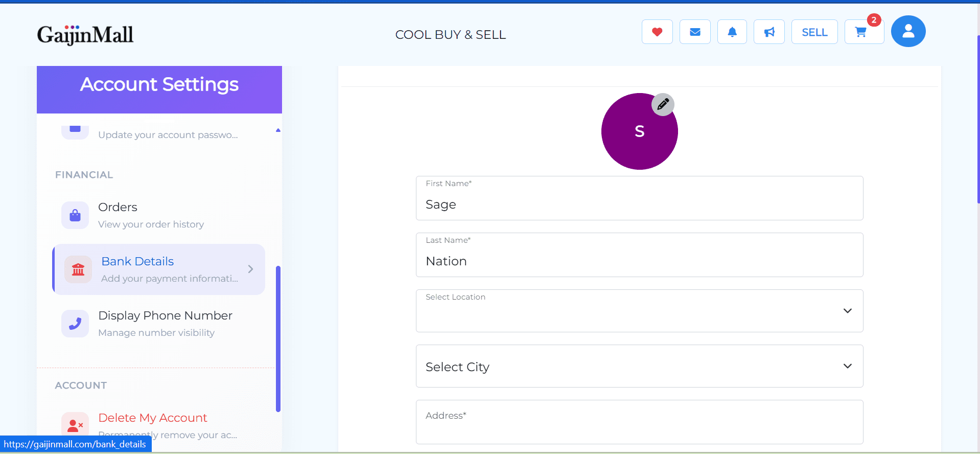Click the SELL button
980x454 pixels.
click(x=814, y=32)
